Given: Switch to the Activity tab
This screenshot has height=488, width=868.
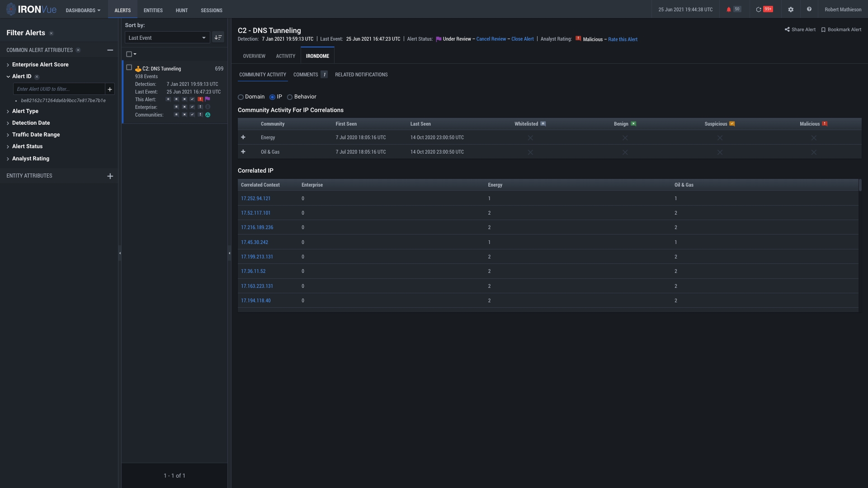Looking at the screenshot, I should click(x=285, y=56).
